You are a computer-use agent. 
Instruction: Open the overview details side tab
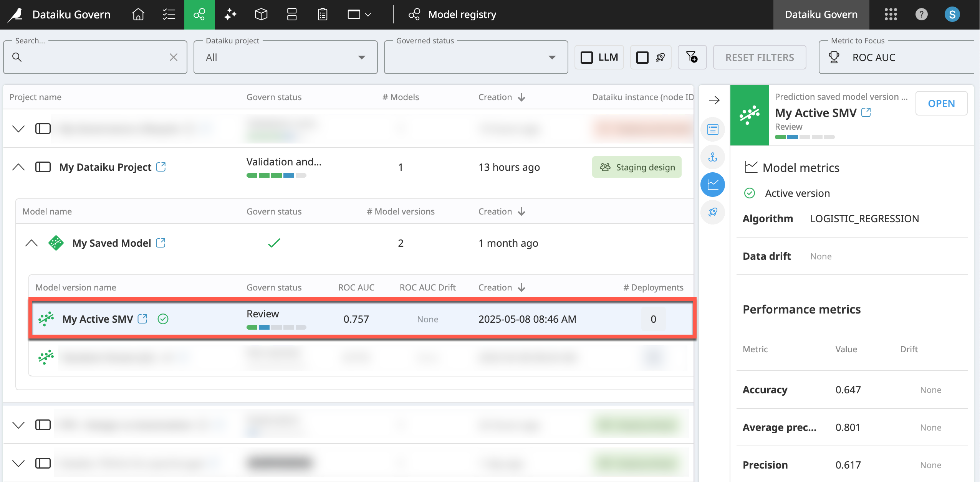point(713,130)
